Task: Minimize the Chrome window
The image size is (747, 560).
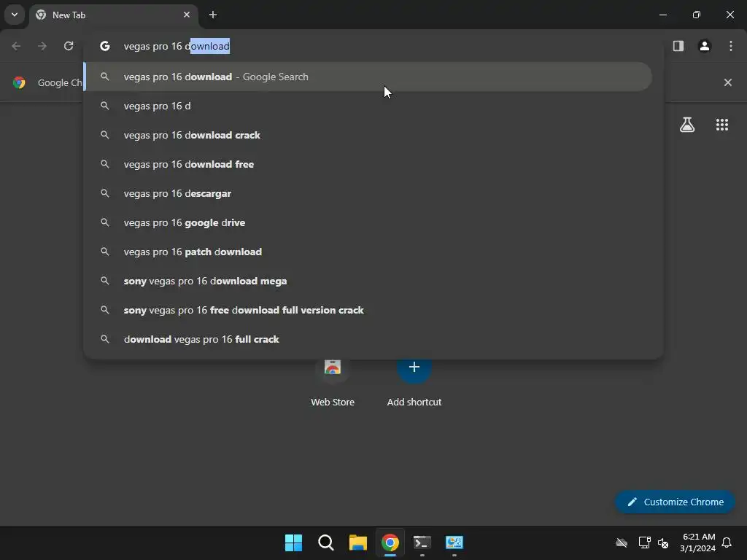Action: (663, 15)
